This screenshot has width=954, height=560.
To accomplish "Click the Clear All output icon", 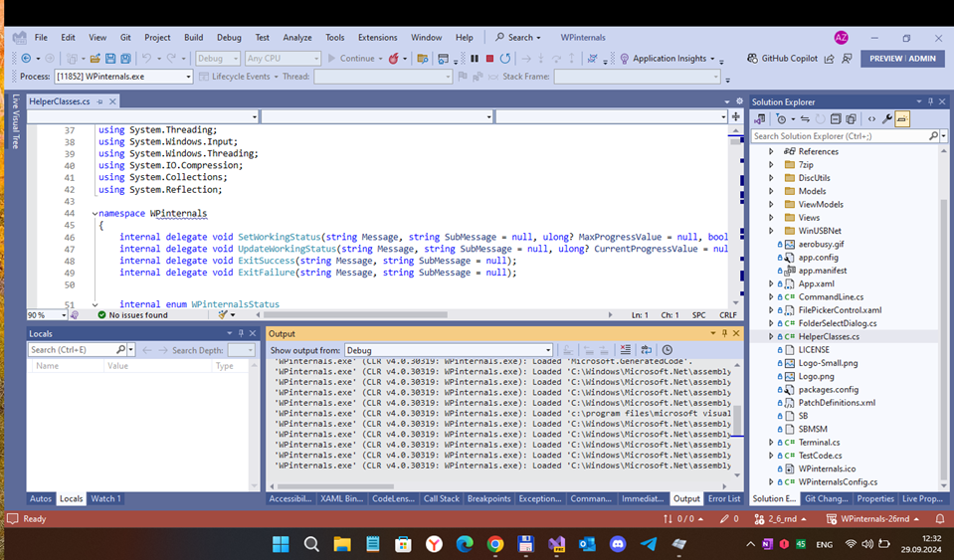I will (x=625, y=349).
